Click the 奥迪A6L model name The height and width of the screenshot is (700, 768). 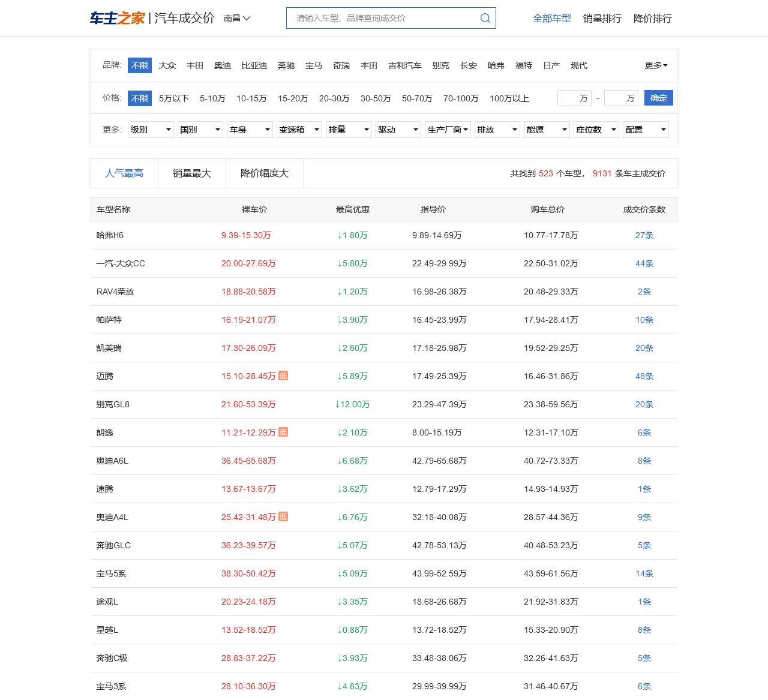(112, 461)
